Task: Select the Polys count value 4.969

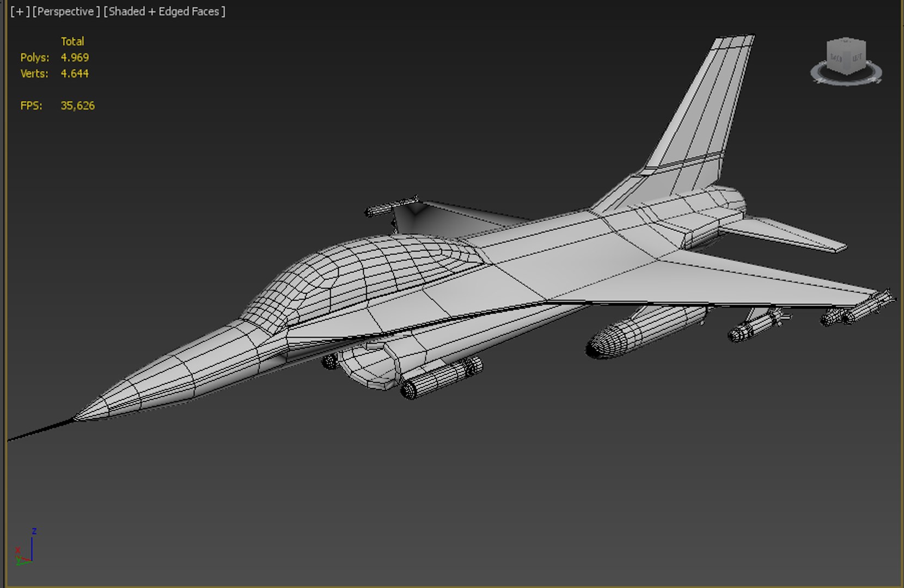Action: point(75,58)
